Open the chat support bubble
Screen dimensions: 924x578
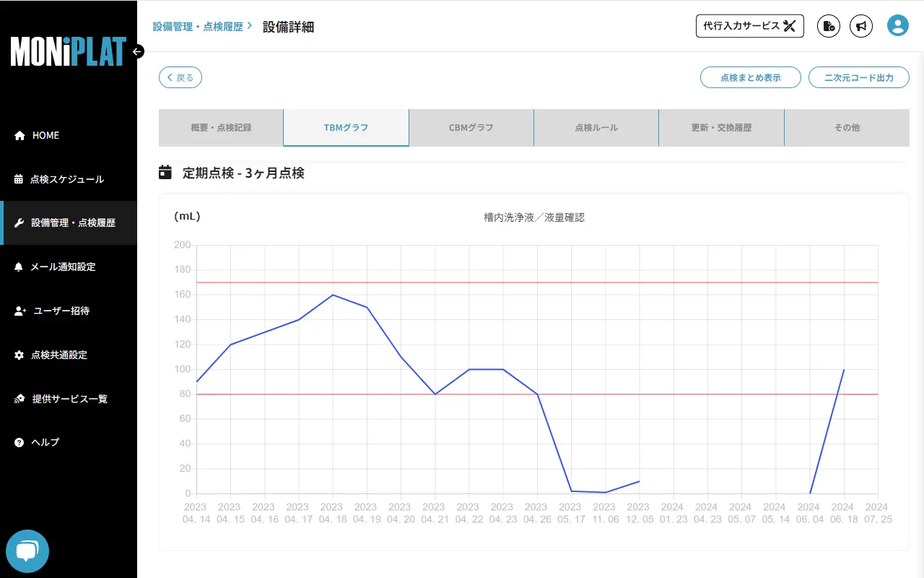coord(27,551)
